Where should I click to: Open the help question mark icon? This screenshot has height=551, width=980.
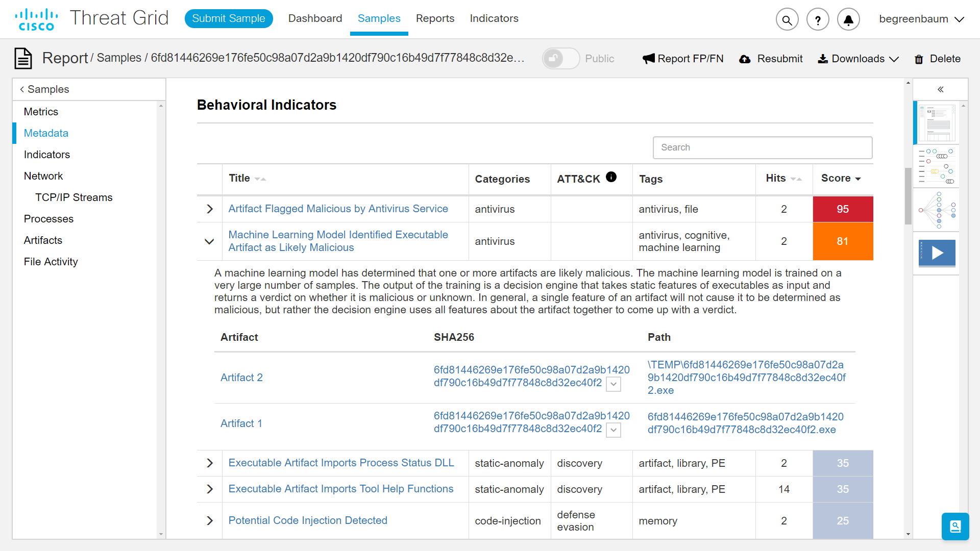click(818, 20)
